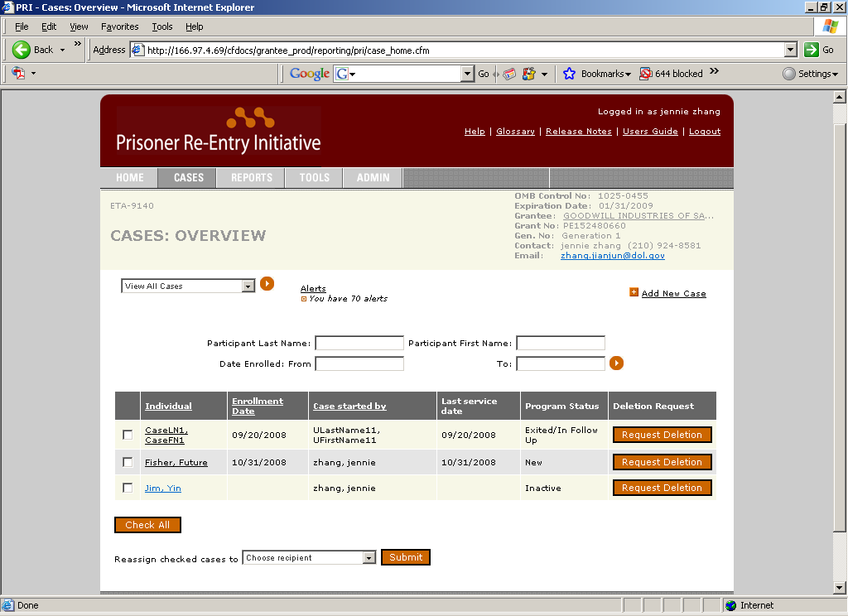Viewport: 848px width, 616px height.
Task: Click the popup blocker 644 blocked icon
Action: (645, 74)
